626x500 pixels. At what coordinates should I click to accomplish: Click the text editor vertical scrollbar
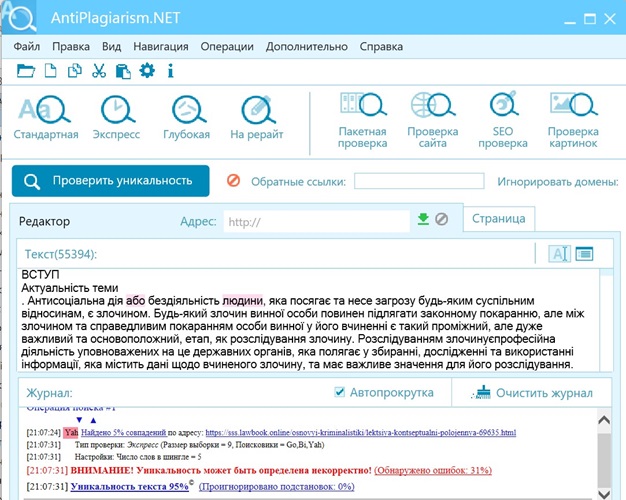click(x=606, y=320)
